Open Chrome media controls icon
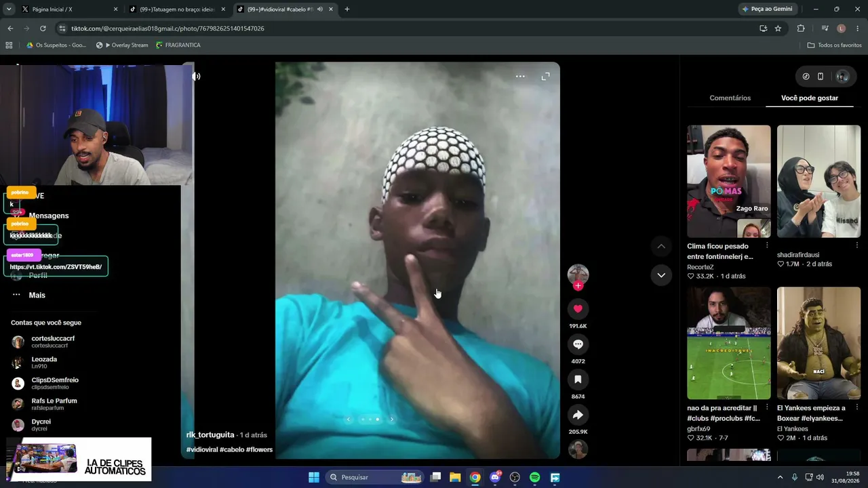The width and height of the screenshot is (868, 488). 825,28
